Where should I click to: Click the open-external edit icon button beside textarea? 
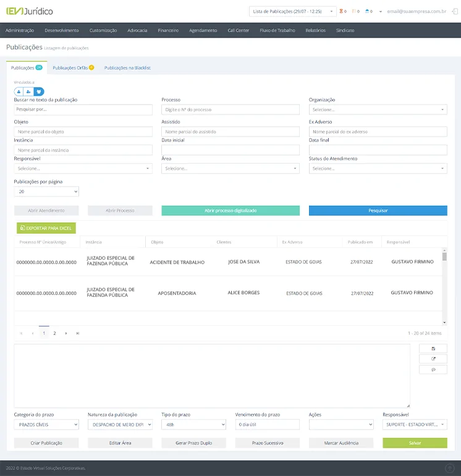pos(433,359)
